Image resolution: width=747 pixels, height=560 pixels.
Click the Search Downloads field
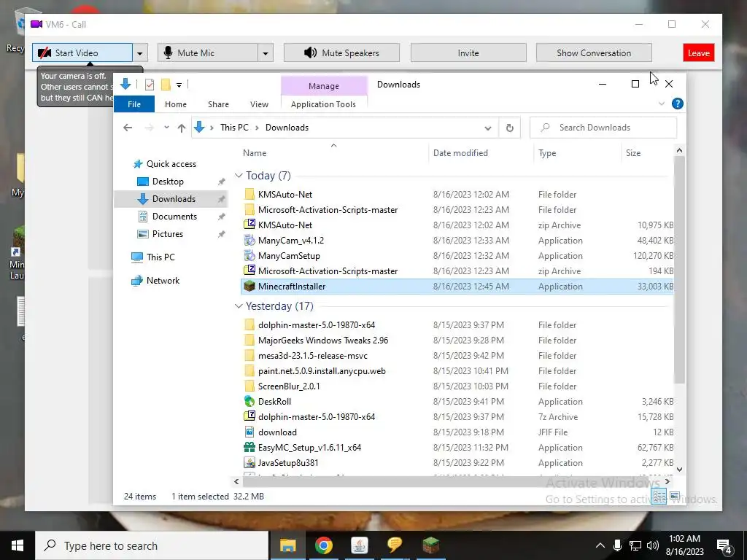click(603, 128)
